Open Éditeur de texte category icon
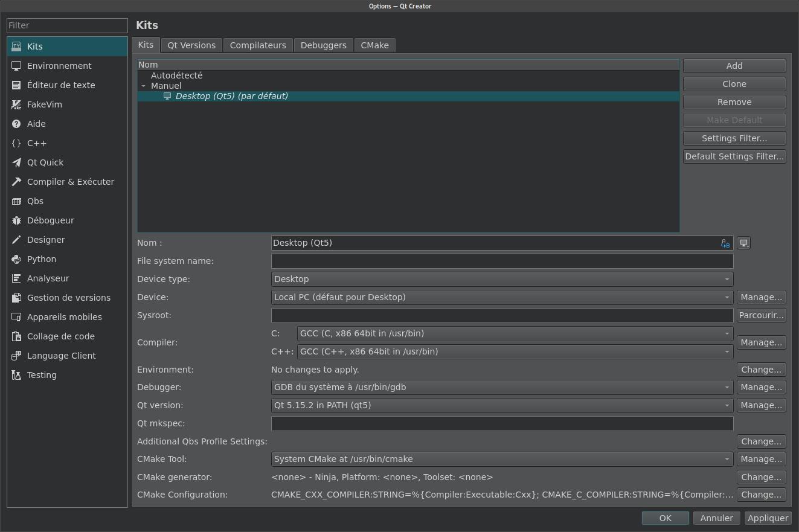Screen dimensions: 799x532 [16, 85]
